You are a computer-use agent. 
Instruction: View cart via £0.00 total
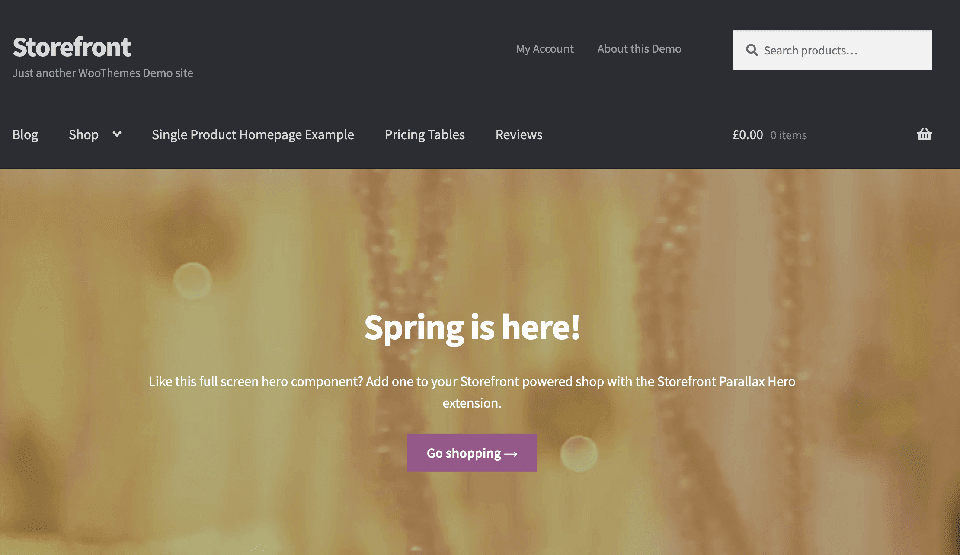pyautogui.click(x=748, y=135)
